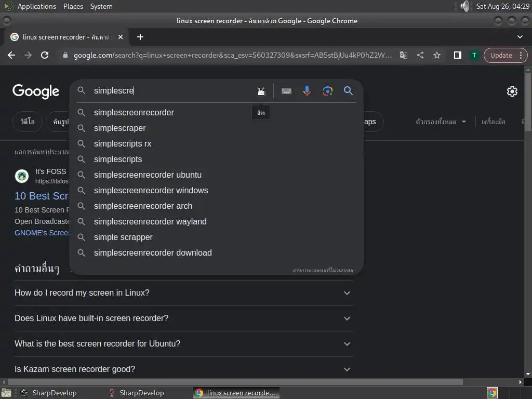Select simplescreenrecorder windows suggestion
Screen dimensions: 532x399
(x=216, y=190)
